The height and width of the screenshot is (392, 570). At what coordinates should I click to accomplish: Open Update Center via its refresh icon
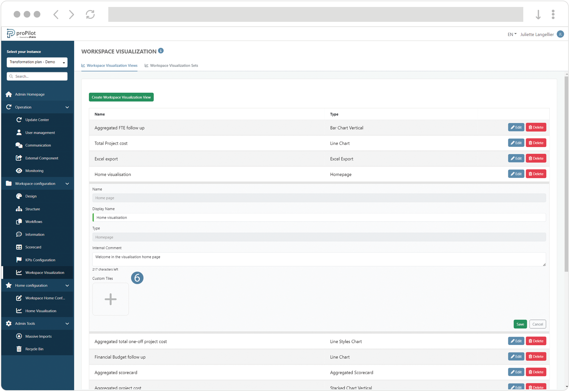coord(19,120)
